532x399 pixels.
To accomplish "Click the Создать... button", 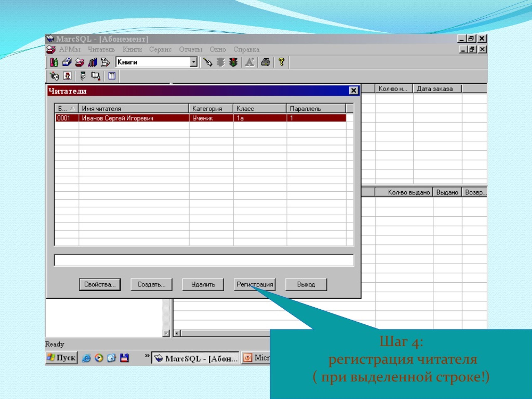I will pos(151,284).
